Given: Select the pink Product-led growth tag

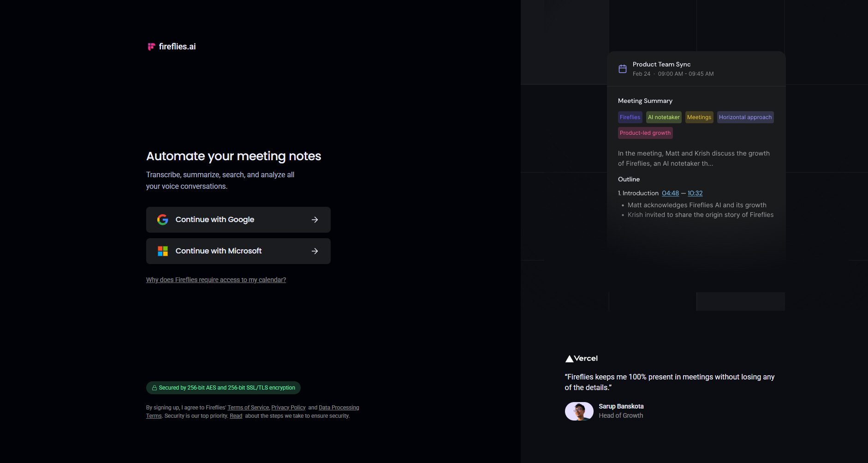Looking at the screenshot, I should (x=645, y=133).
